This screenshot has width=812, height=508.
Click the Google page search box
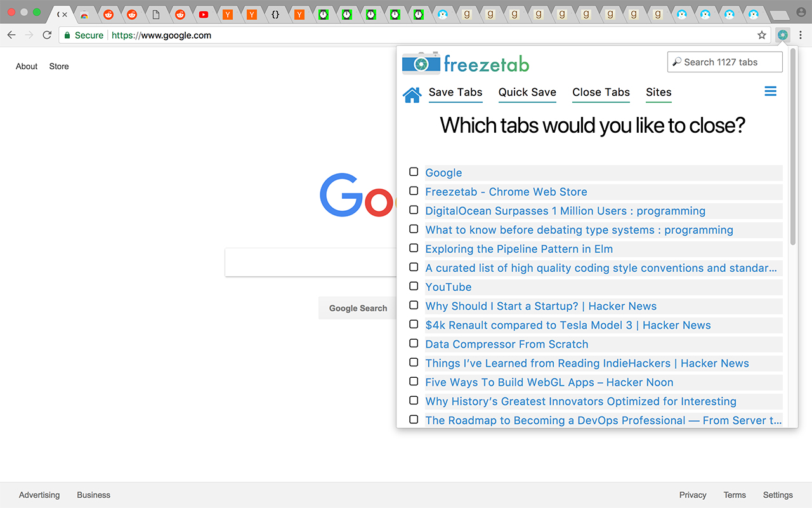(311, 262)
